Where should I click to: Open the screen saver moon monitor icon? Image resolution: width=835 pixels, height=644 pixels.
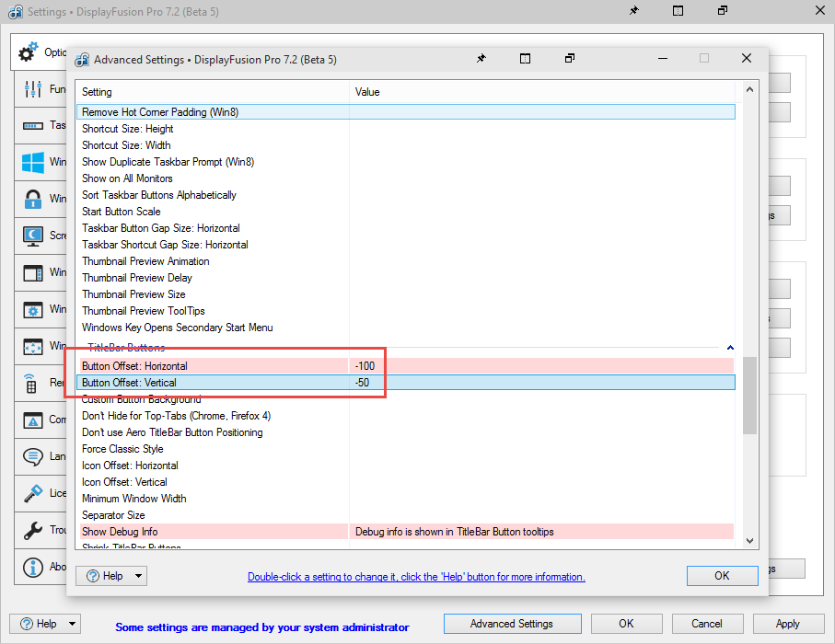[33, 236]
